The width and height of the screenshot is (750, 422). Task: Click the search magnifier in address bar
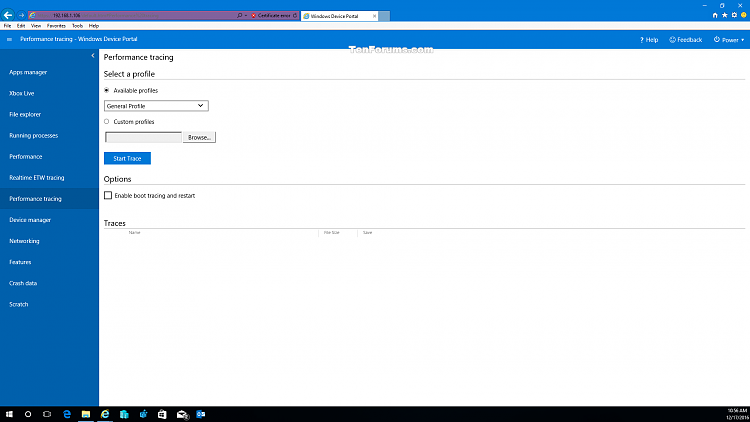click(240, 15)
